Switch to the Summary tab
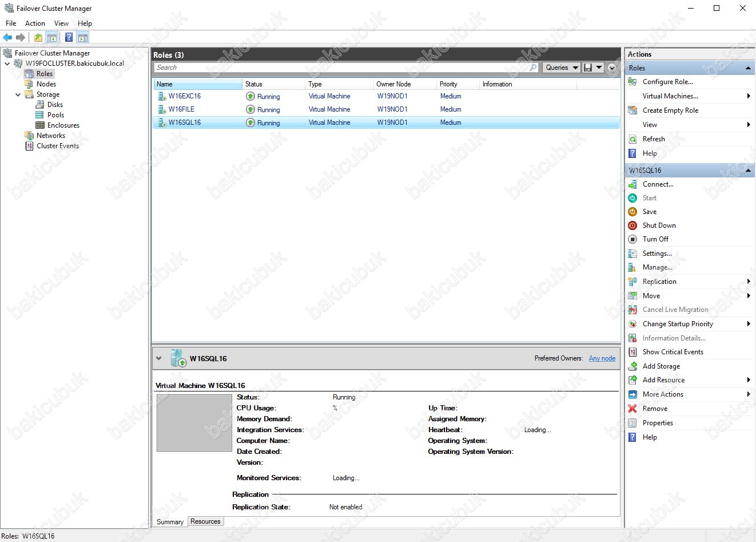 click(x=170, y=522)
